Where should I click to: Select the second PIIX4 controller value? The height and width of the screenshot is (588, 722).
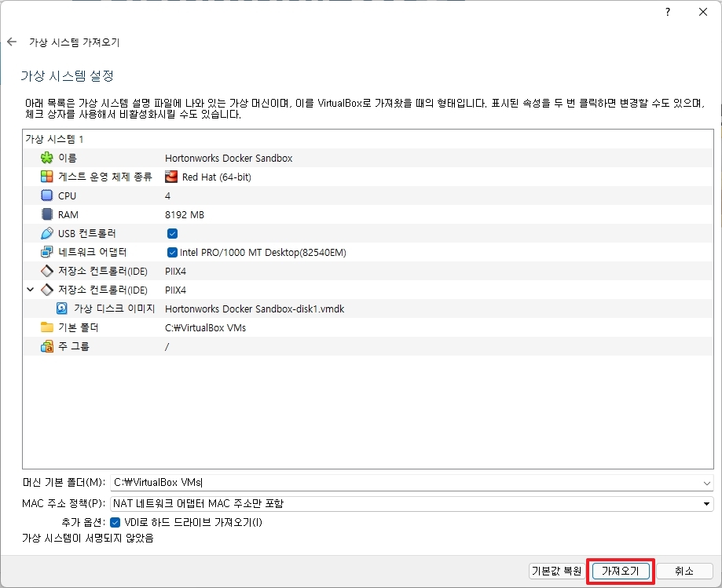[175, 290]
